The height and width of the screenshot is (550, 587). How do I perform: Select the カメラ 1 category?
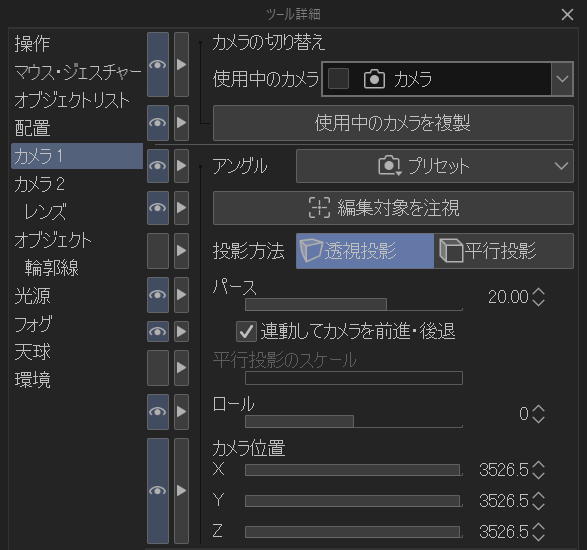[77, 156]
